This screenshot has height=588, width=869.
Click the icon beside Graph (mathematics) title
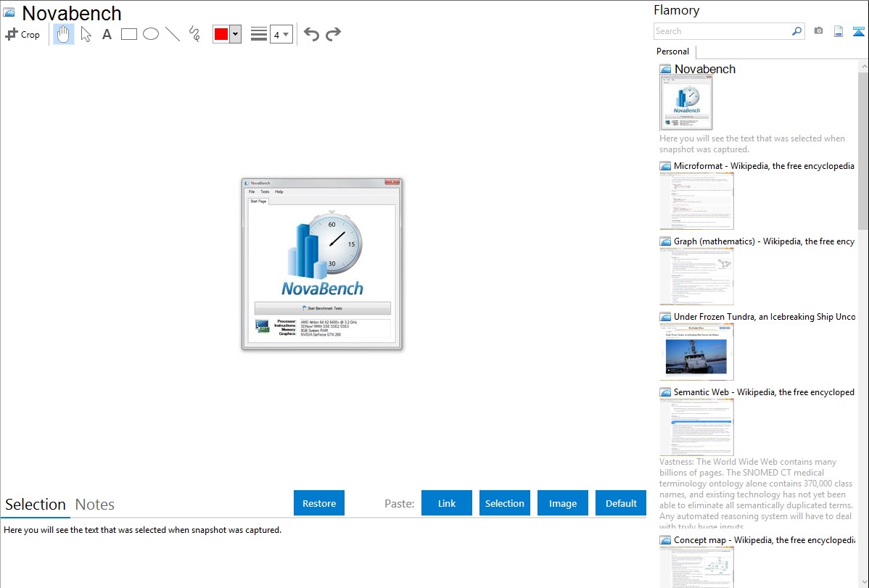tap(666, 241)
